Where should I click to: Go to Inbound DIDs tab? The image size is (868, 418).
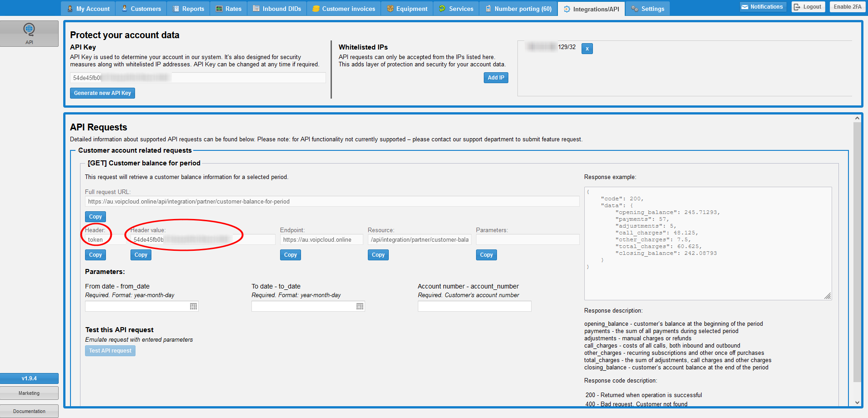coord(277,9)
